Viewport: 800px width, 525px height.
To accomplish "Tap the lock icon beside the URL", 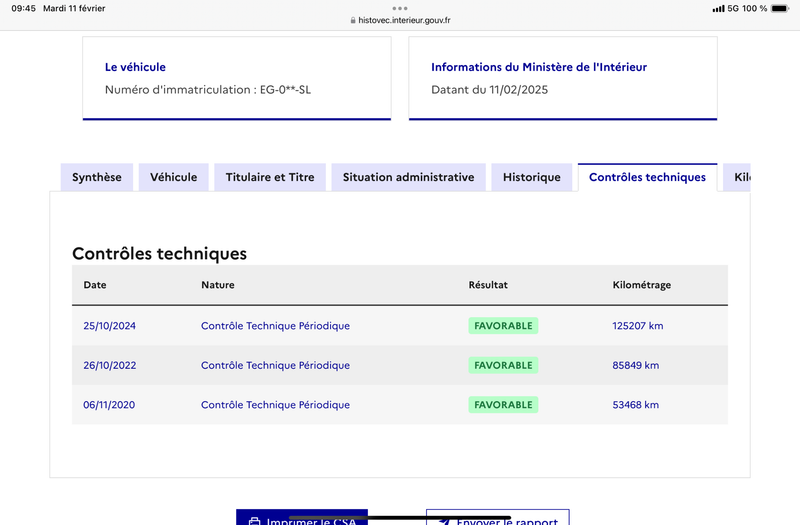I will point(353,20).
